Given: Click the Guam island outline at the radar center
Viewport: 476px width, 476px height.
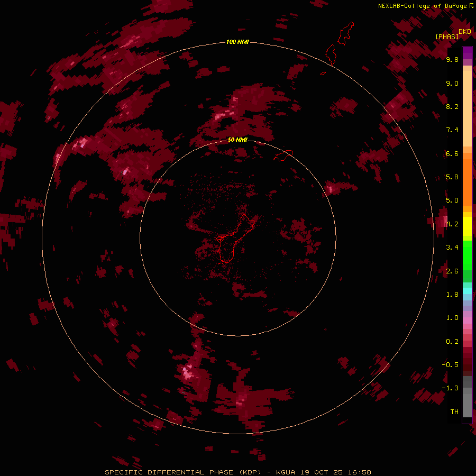Looking at the screenshot, I should pyautogui.click(x=235, y=239).
